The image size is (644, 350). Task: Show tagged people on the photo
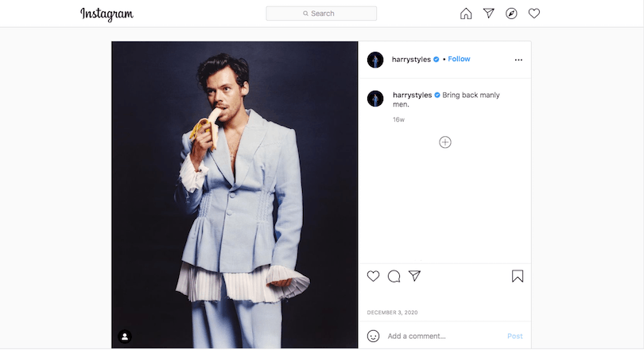[125, 336]
